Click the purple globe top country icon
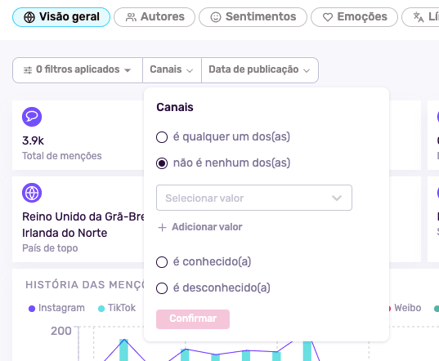Viewport: 439px width, 361px height. (32, 193)
